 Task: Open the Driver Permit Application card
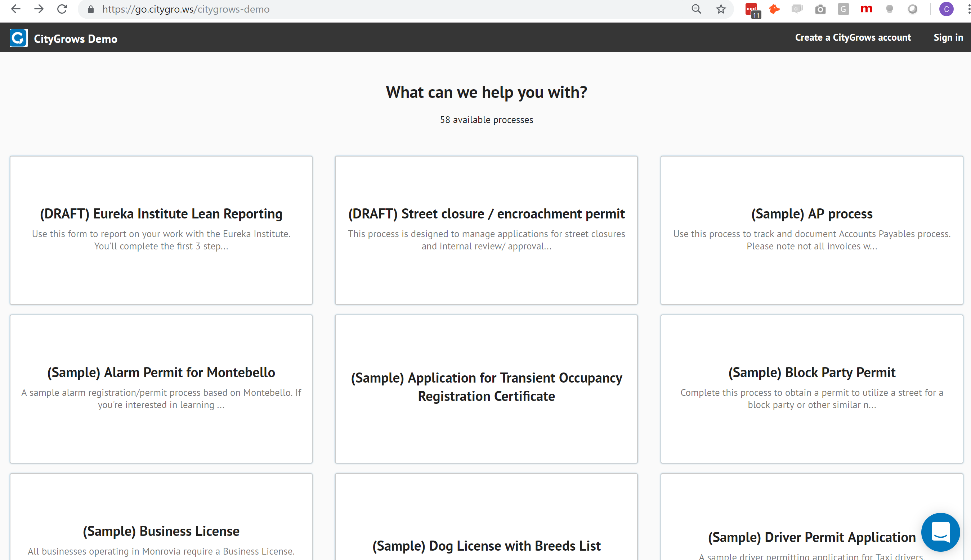(812, 517)
